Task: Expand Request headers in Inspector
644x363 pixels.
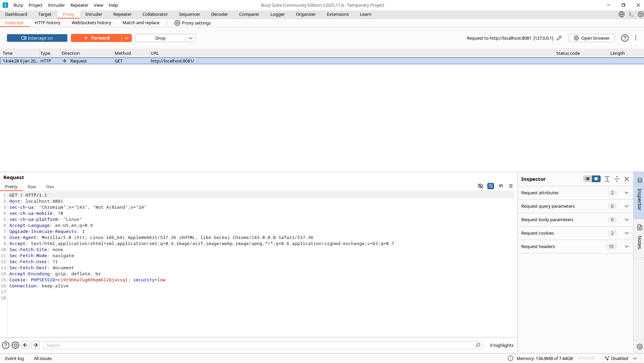Action: pos(626,246)
